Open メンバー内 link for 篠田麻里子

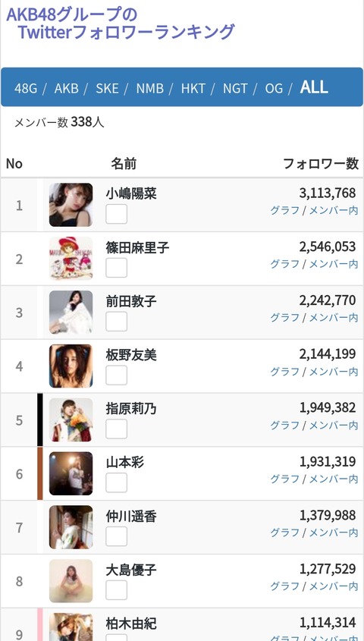(334, 264)
